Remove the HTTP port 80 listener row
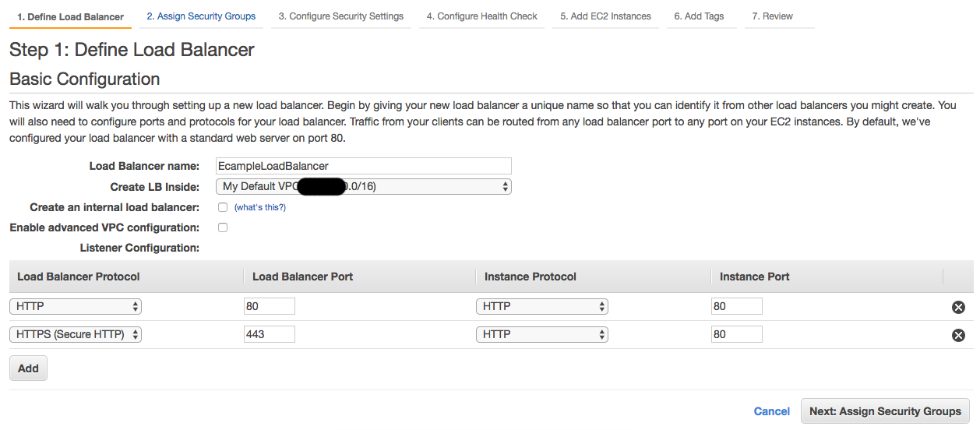980x430 pixels. pyautogui.click(x=958, y=307)
